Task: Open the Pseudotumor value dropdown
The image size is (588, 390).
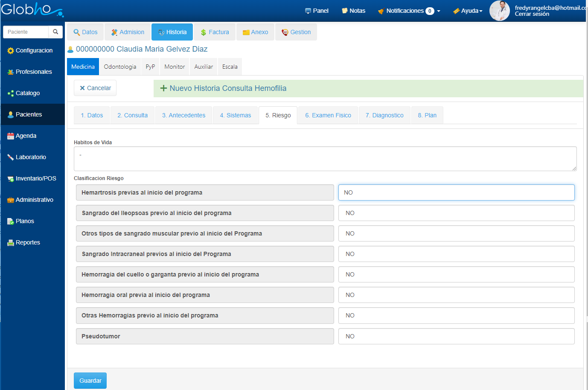Action: point(456,336)
